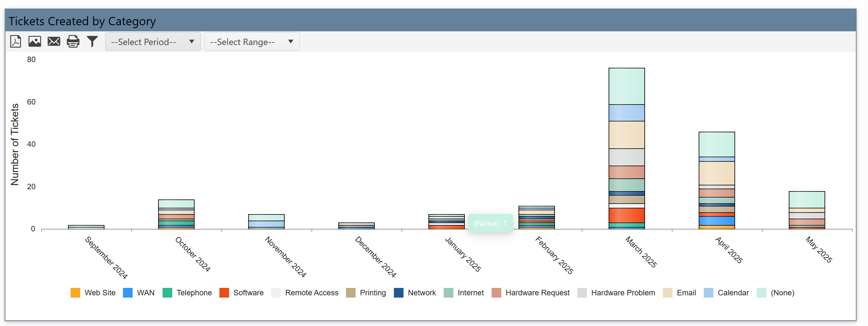Viewport: 868px width, 326px height.
Task: Open the chart filter options
Action: (92, 41)
